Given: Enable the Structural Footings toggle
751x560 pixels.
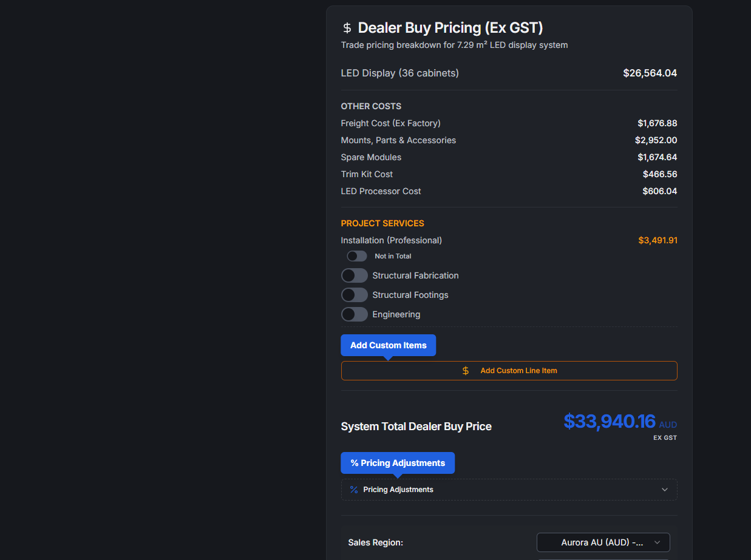Looking at the screenshot, I should click(355, 294).
